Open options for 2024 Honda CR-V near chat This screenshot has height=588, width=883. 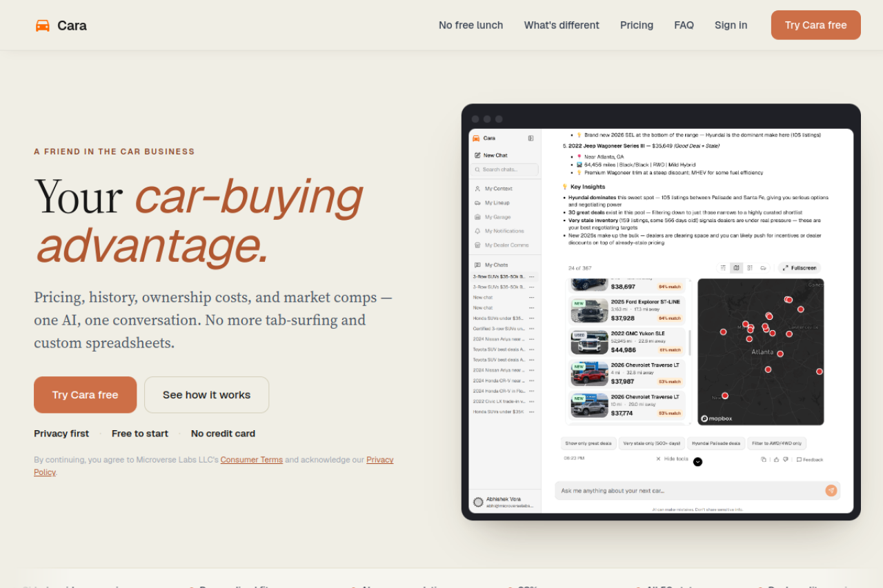point(531,381)
